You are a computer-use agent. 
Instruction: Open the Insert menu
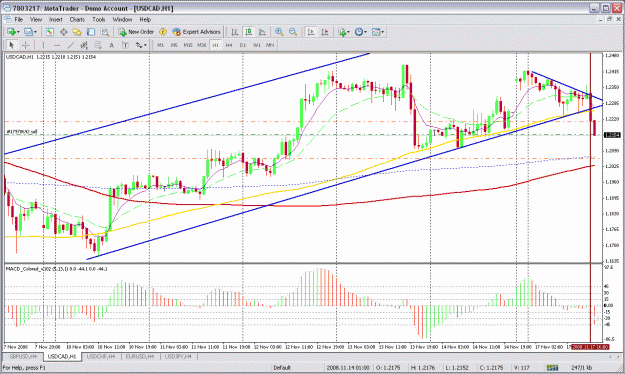pos(56,19)
